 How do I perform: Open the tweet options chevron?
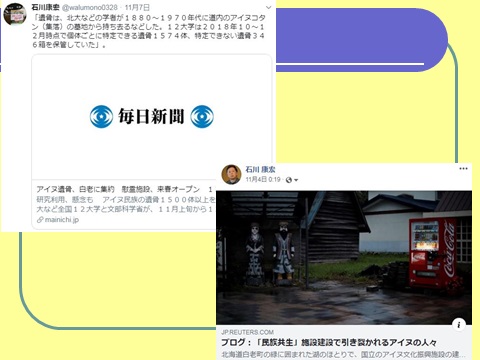pyautogui.click(x=269, y=7)
